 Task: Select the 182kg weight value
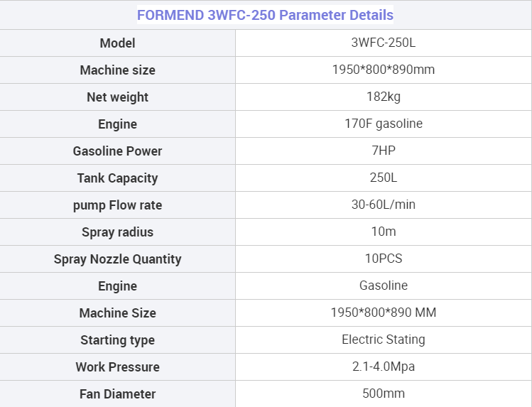(x=383, y=97)
